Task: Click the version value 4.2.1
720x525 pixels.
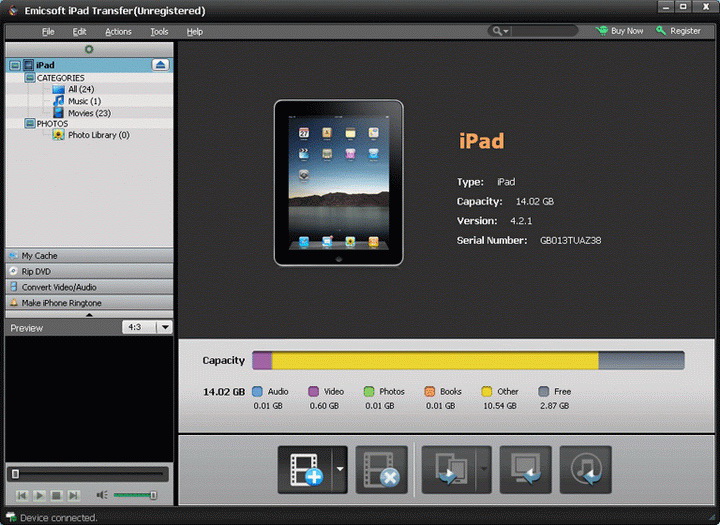Action: tap(521, 221)
